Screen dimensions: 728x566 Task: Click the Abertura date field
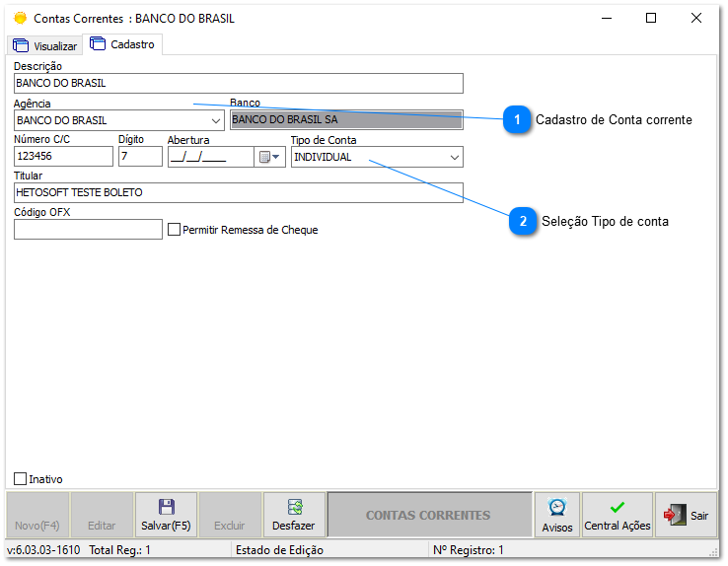pos(211,157)
